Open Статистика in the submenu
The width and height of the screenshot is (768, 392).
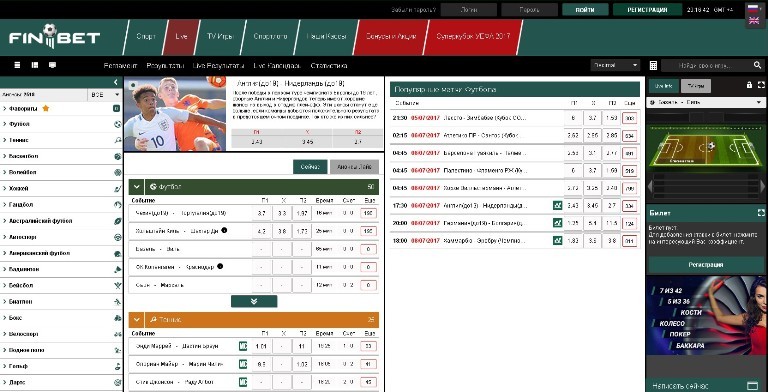tap(329, 66)
